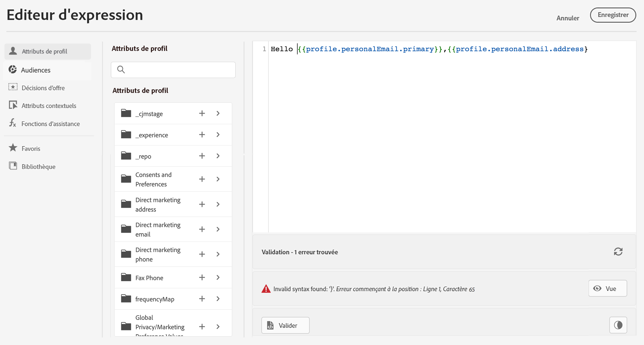
Task: Click the red error warning icon
Action: tap(266, 289)
